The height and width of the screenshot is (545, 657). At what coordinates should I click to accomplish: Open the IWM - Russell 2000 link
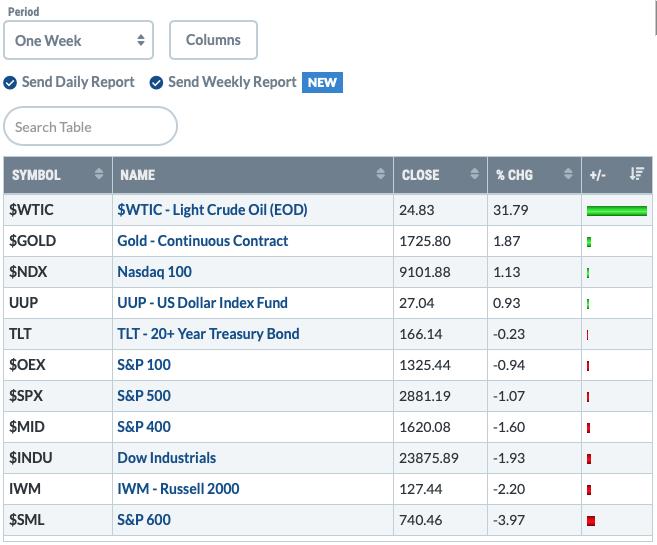pyautogui.click(x=178, y=489)
